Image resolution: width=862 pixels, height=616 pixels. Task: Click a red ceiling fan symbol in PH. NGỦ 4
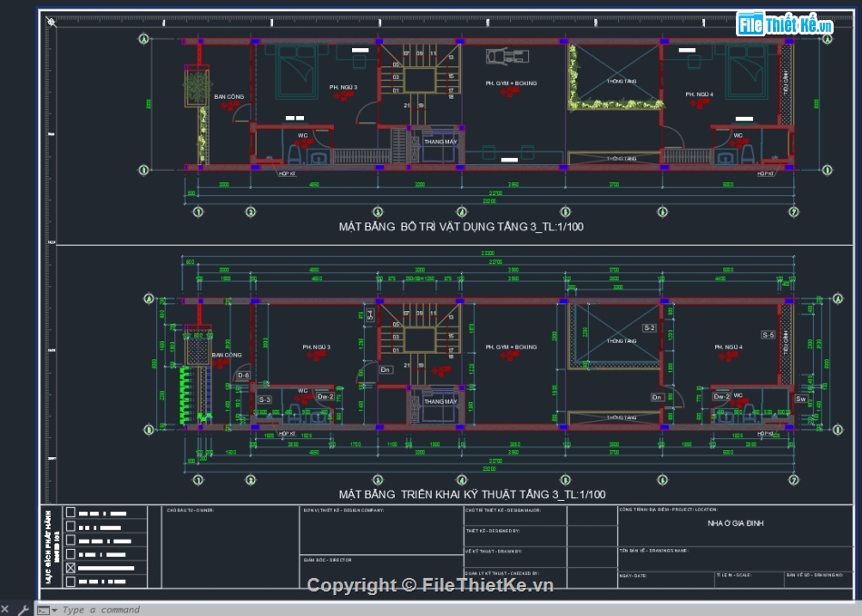coord(700,103)
